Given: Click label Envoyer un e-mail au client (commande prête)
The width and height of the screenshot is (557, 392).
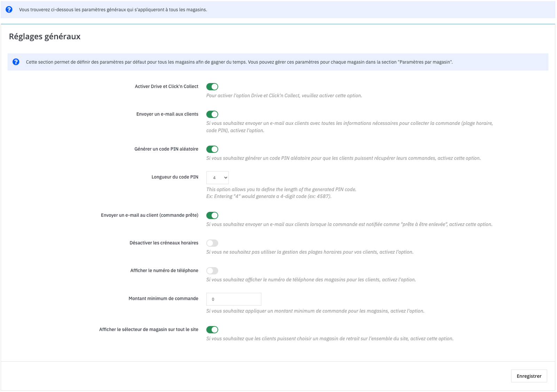Looking at the screenshot, I should [150, 215].
